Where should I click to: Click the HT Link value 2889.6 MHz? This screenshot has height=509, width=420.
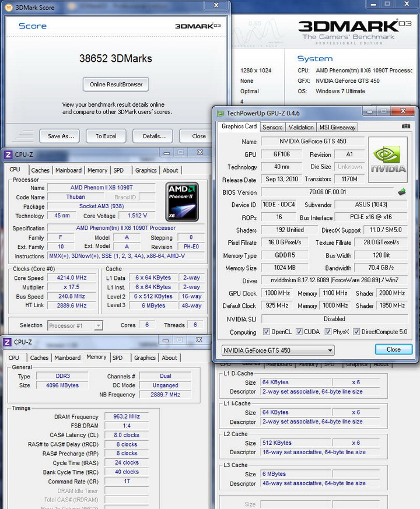click(72, 306)
